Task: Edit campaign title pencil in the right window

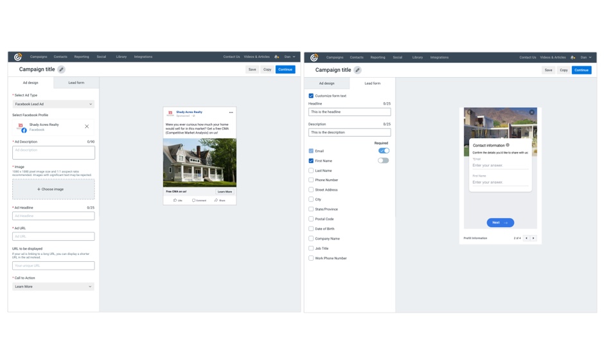Action: tap(357, 70)
